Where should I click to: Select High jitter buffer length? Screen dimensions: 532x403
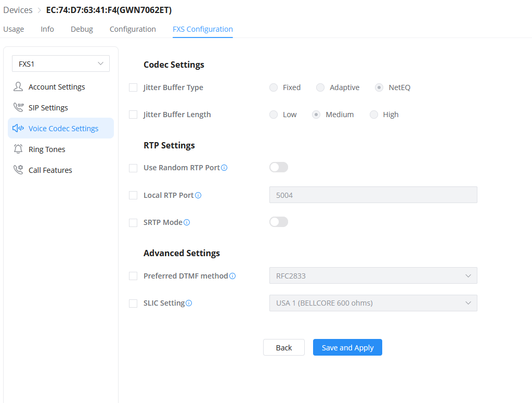tap(374, 115)
